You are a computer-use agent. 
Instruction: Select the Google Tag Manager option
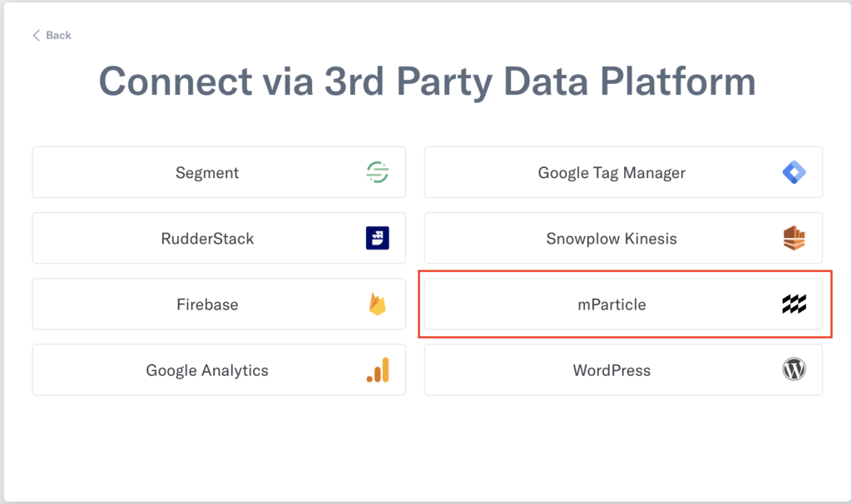tap(623, 172)
